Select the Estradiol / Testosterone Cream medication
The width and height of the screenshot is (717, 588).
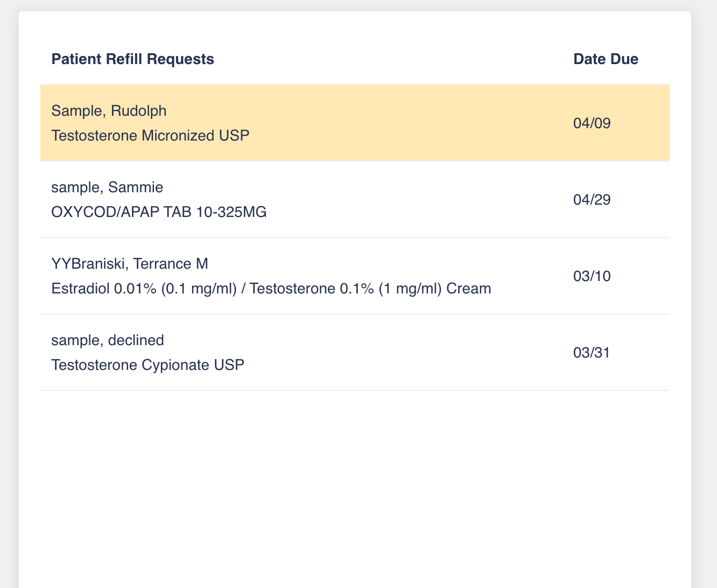(x=271, y=289)
